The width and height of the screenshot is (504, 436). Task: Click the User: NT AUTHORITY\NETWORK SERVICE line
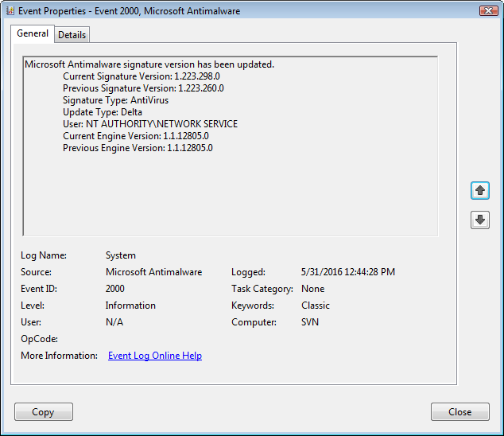tap(150, 124)
